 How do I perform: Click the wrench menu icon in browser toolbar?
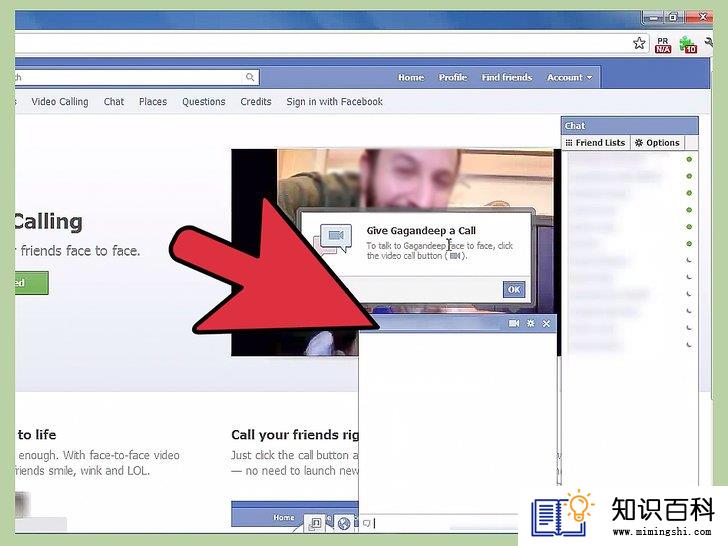click(708, 44)
